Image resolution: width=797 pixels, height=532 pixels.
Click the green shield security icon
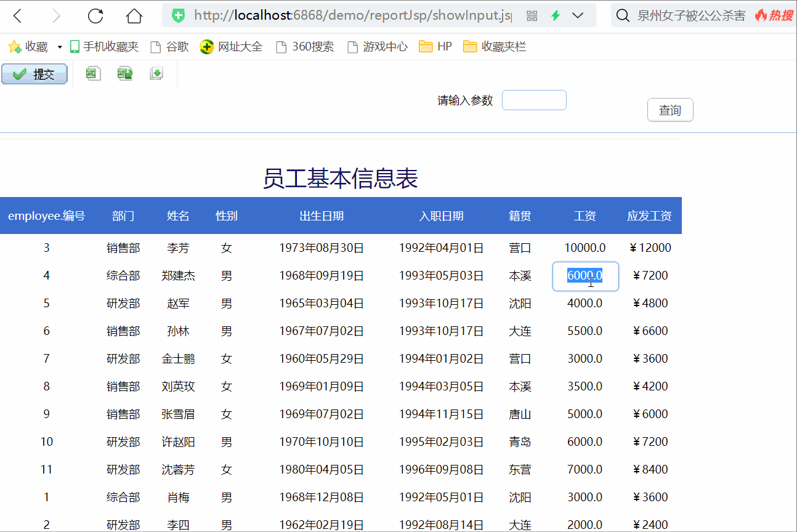point(179,16)
